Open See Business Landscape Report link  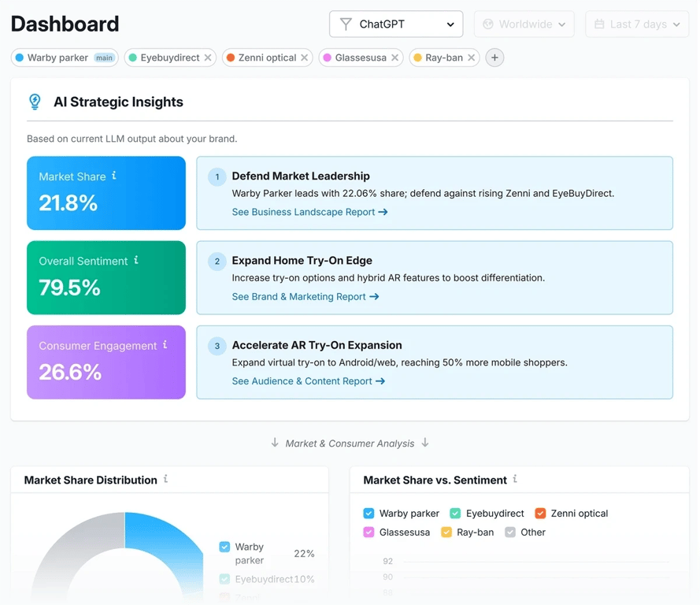[309, 212]
